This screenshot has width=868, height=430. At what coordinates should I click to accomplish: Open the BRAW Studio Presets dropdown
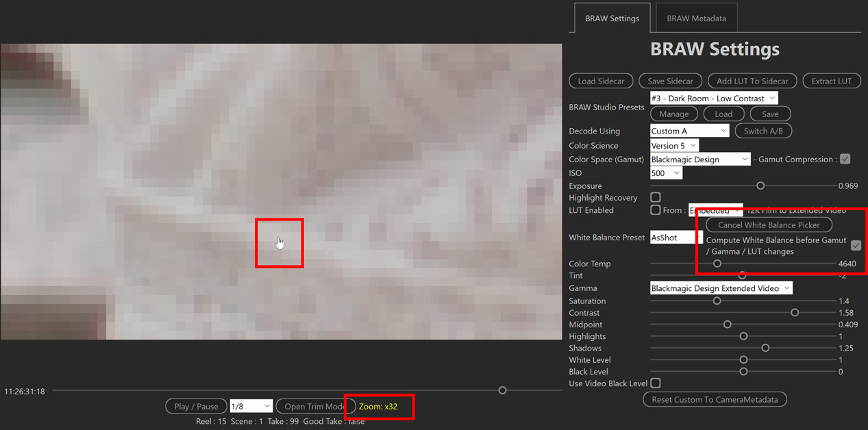714,97
